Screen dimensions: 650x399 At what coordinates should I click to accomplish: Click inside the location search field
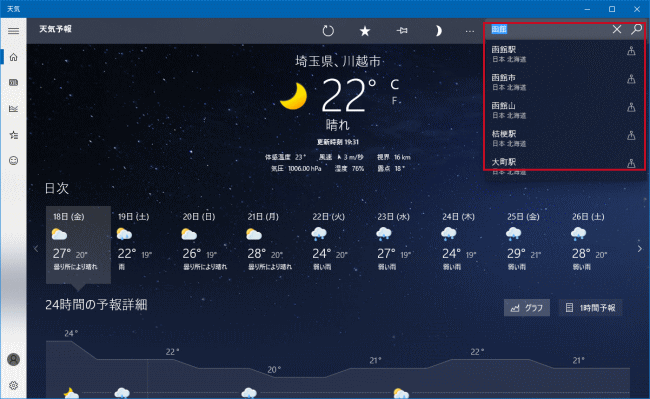(548, 29)
